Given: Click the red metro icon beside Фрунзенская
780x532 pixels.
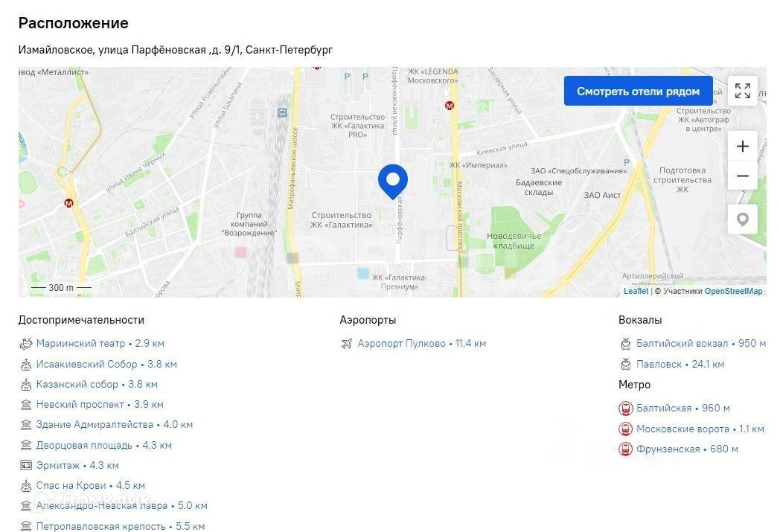Looking at the screenshot, I should coord(624,449).
